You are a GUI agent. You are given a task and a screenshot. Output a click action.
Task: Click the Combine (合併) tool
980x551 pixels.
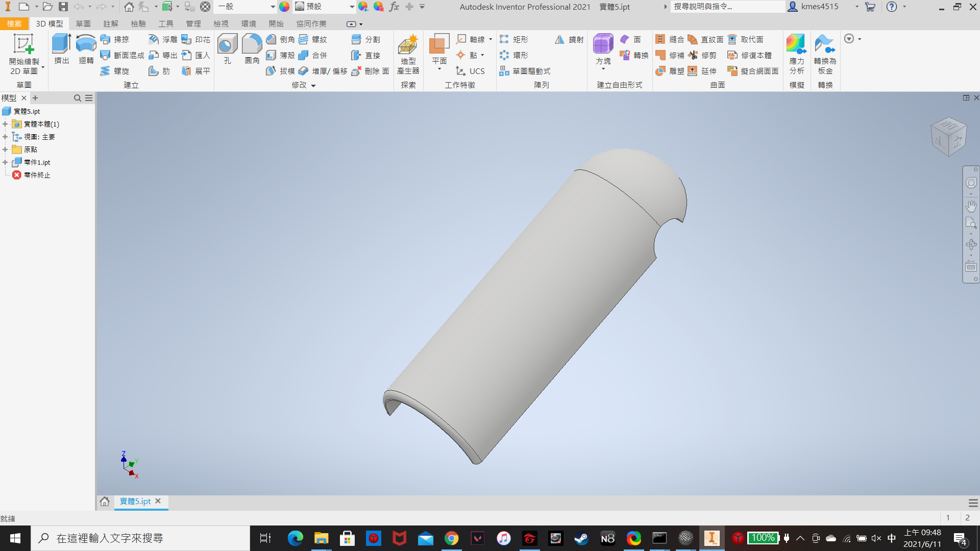[312, 55]
